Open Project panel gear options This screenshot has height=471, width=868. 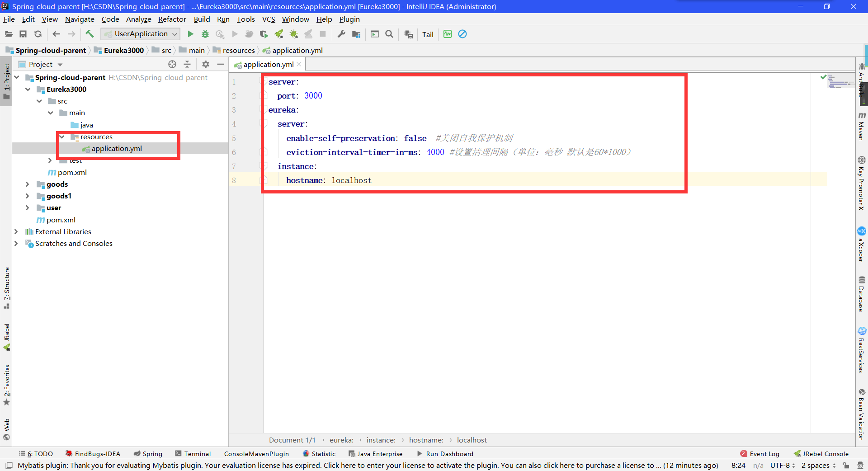[x=206, y=64]
